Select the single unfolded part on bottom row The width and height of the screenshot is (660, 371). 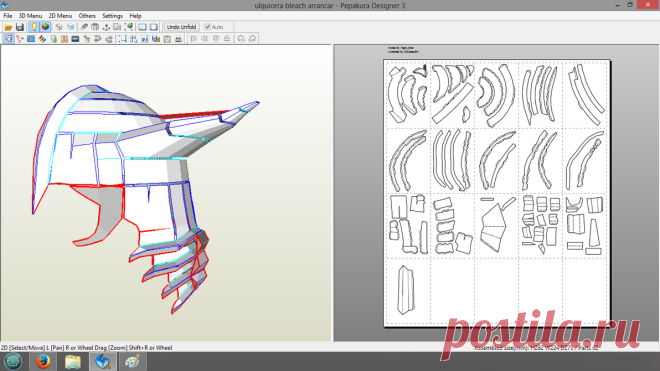click(406, 290)
